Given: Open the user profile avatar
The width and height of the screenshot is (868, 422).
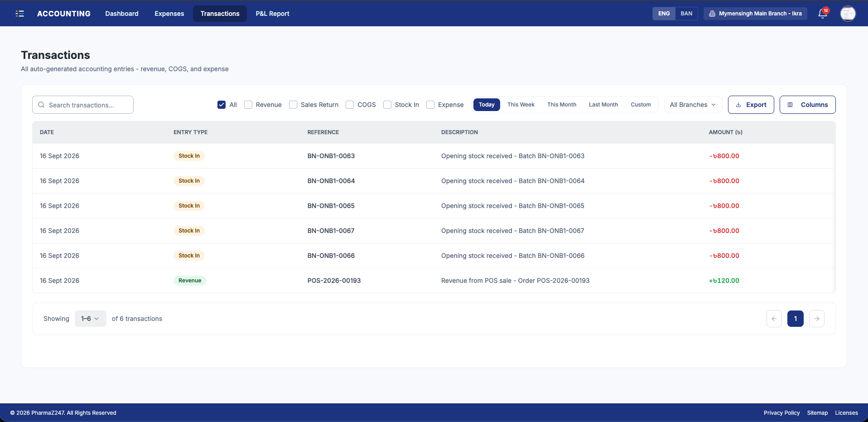Looking at the screenshot, I should point(848,14).
